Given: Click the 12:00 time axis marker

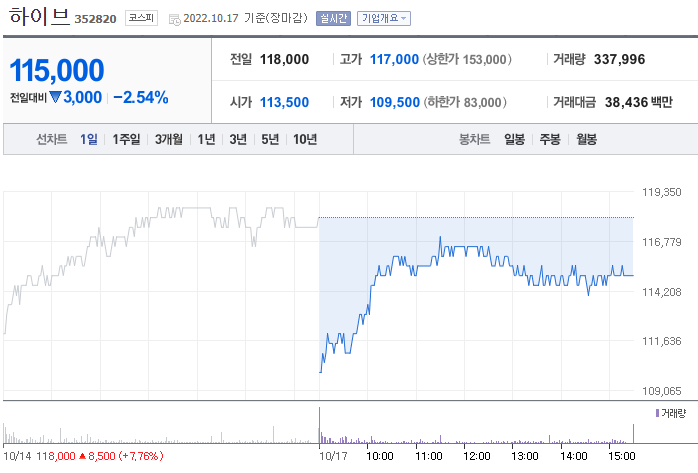Looking at the screenshot, I should (x=477, y=456).
